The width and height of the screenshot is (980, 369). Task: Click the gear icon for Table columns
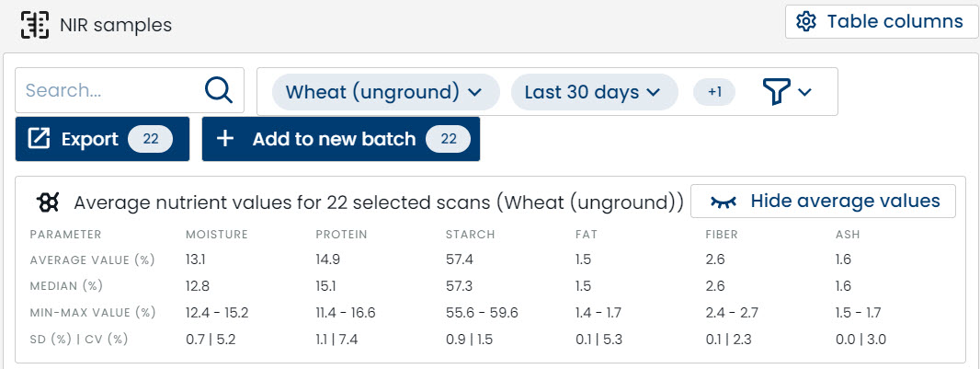(x=806, y=22)
